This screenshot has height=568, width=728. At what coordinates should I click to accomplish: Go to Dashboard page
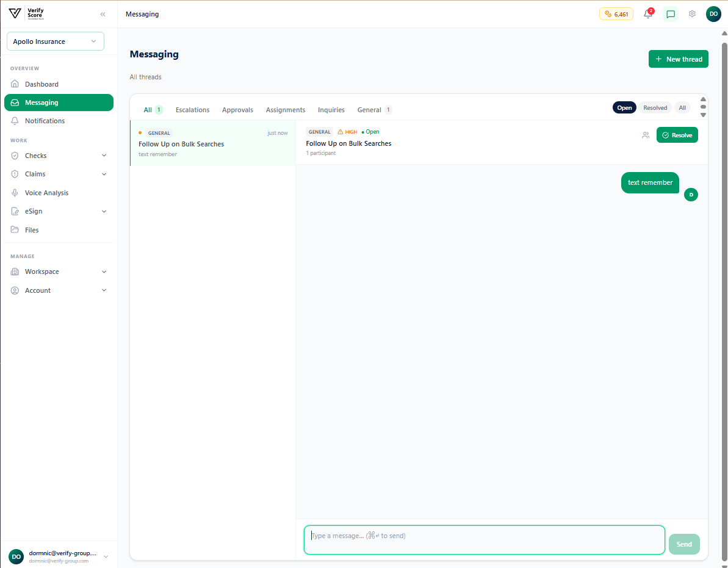59,84
